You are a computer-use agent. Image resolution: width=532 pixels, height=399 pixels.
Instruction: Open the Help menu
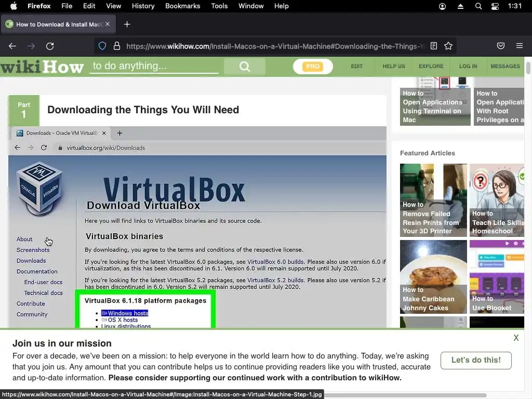[281, 6]
